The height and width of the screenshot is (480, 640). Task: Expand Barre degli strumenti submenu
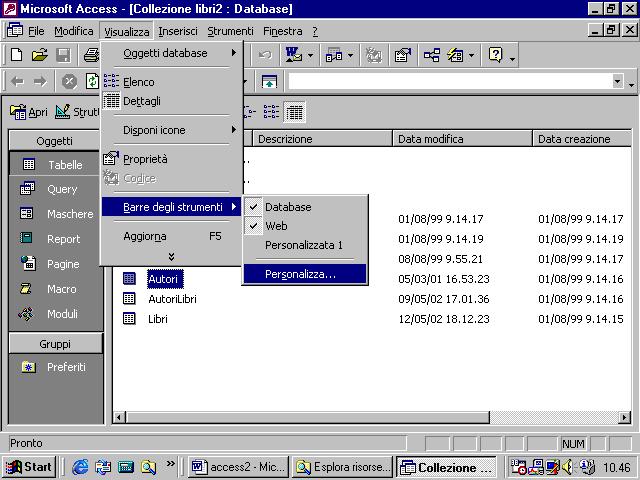coord(171,207)
